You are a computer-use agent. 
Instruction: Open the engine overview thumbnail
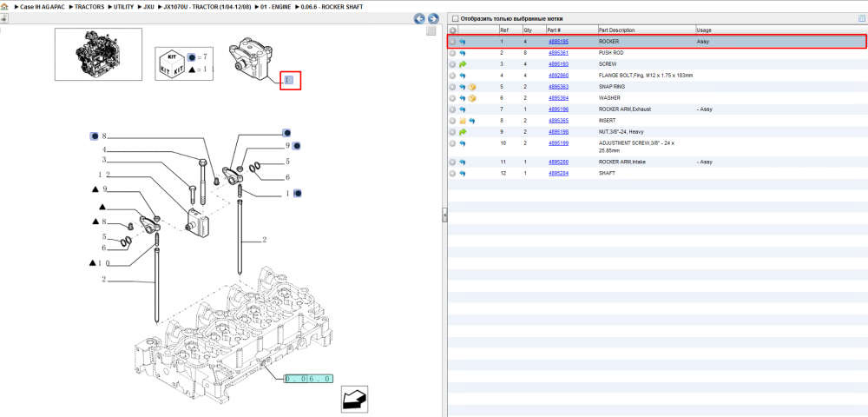(x=98, y=54)
